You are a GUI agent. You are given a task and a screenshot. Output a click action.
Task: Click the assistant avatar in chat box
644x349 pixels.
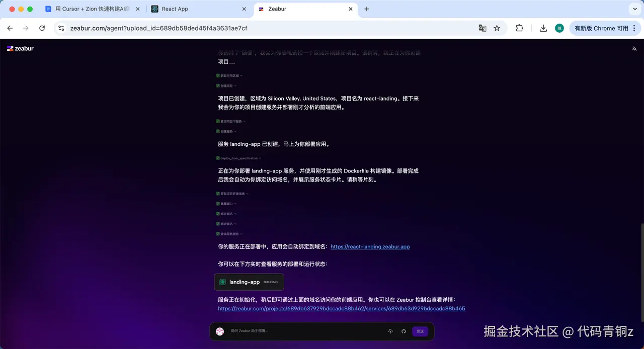pos(220,331)
